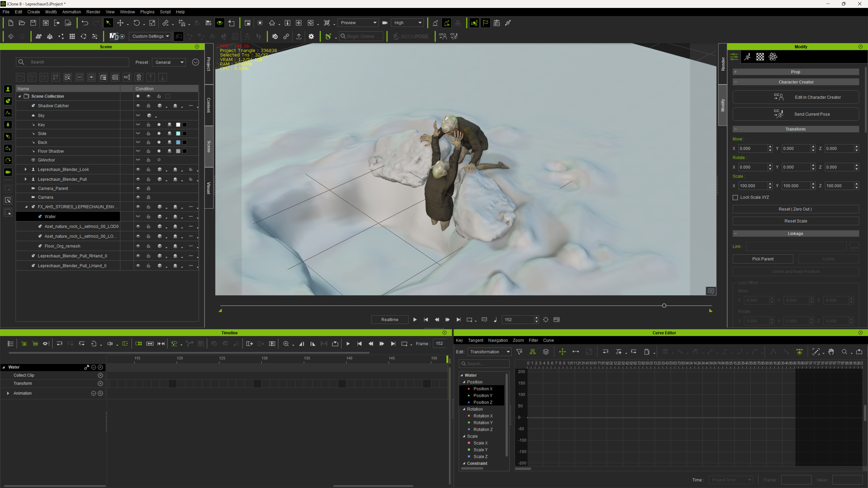Click the Back light blue color swatch
Image resolution: width=868 pixels, height=488 pixels.
pyautogui.click(x=178, y=142)
